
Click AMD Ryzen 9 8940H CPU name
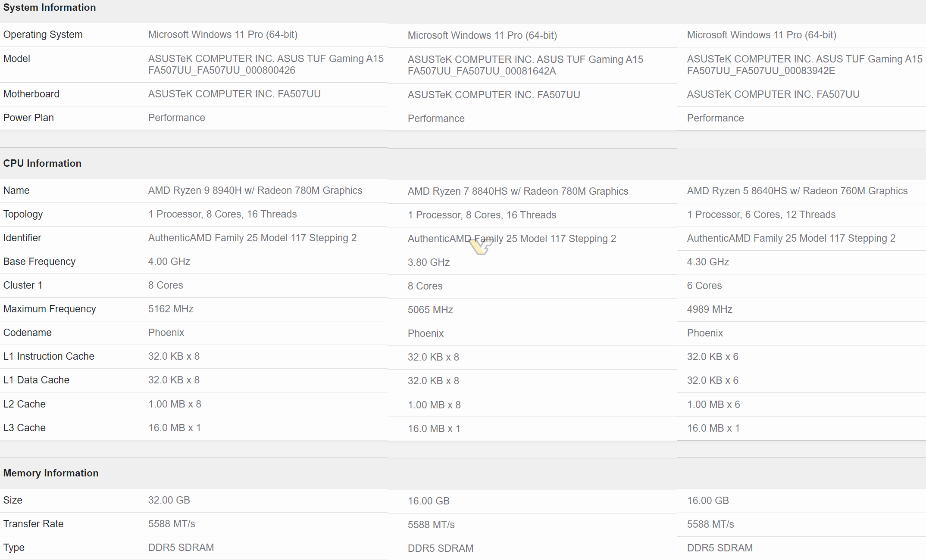click(255, 190)
